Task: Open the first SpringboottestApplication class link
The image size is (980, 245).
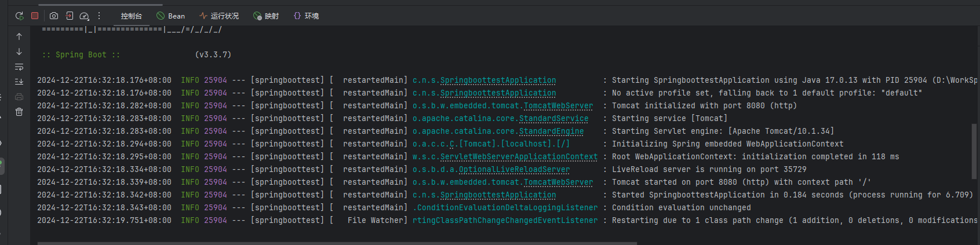Action: (x=498, y=81)
